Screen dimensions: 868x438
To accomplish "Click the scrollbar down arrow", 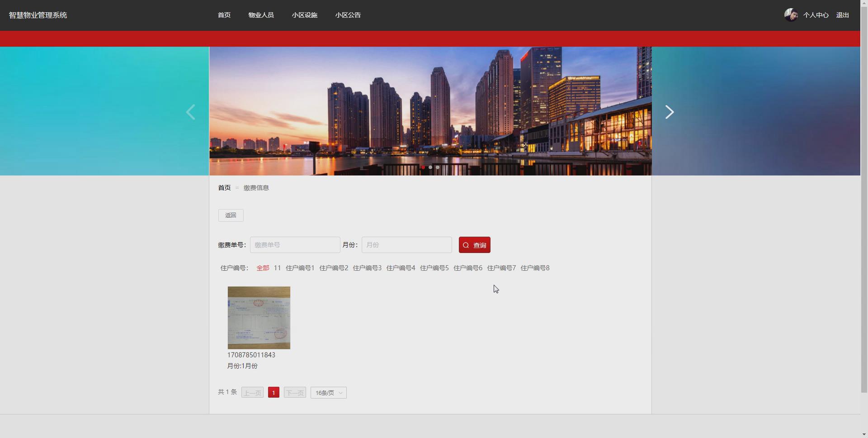I will (864, 434).
